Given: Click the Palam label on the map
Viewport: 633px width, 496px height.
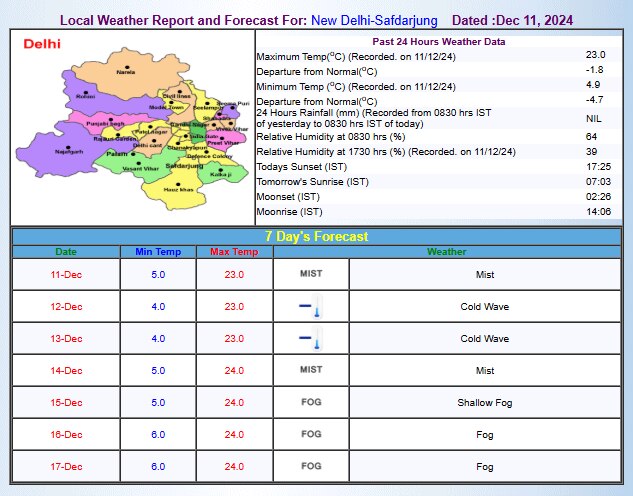Looking at the screenshot, I should (x=117, y=155).
